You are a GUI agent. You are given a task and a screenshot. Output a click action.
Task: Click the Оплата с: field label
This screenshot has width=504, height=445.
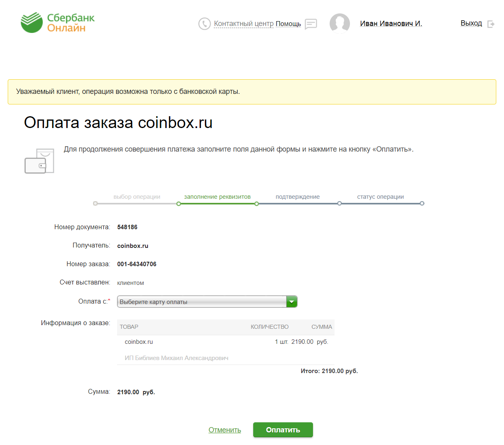[x=94, y=301]
